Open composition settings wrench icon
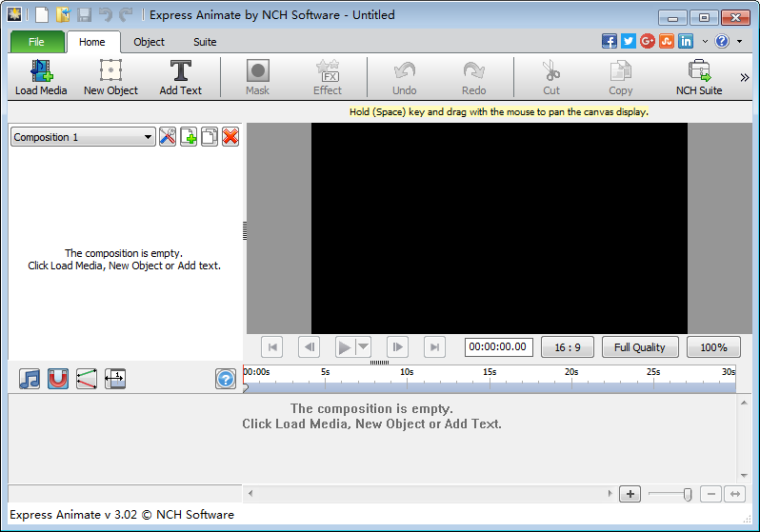760x532 pixels. pos(168,137)
